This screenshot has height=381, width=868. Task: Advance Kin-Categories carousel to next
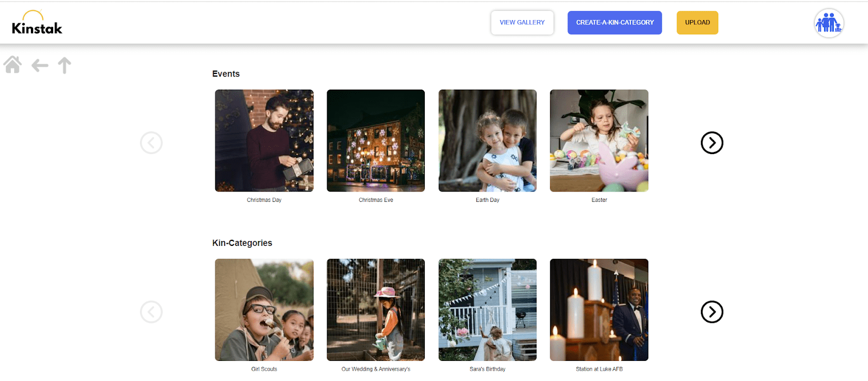(x=712, y=312)
